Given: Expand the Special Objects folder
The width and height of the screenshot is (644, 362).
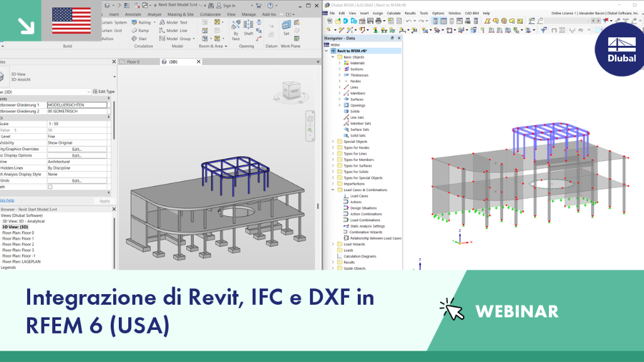Looking at the screenshot, I should (333, 141).
